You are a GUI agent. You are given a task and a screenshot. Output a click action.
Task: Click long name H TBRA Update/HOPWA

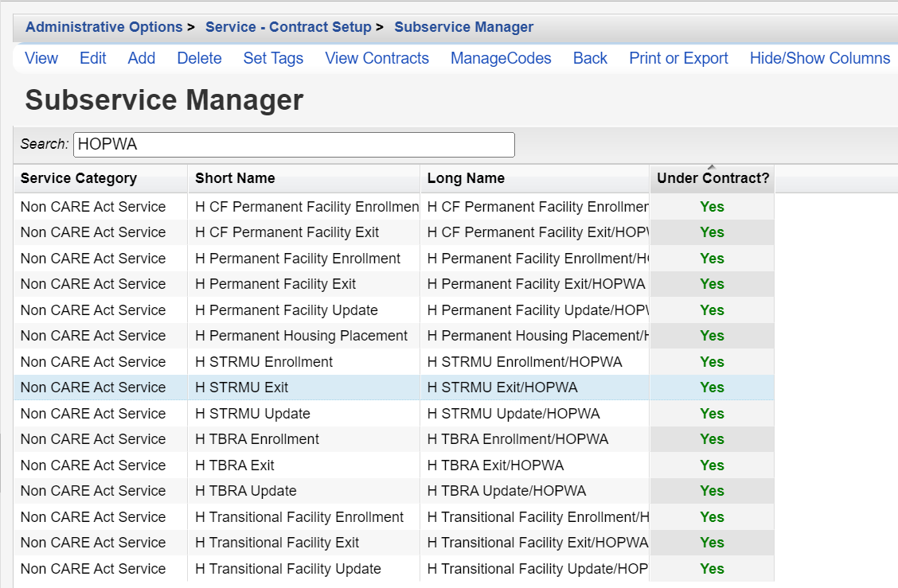[x=506, y=491]
